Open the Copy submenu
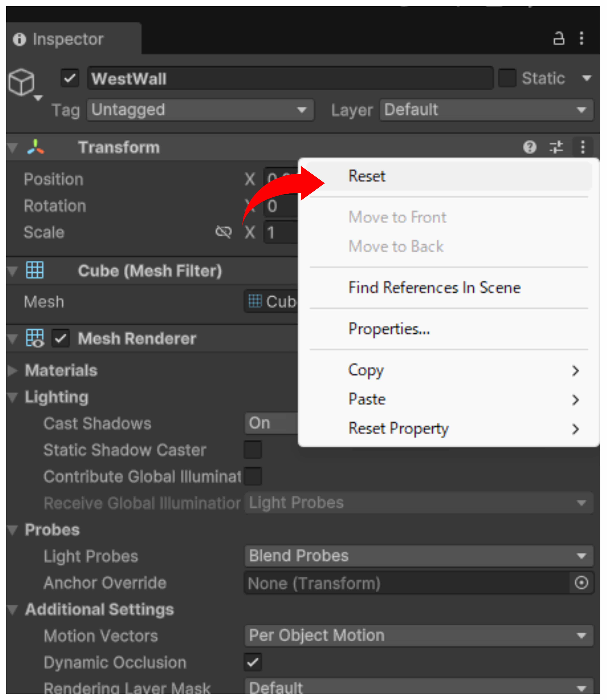The image size is (607, 700). point(366,370)
